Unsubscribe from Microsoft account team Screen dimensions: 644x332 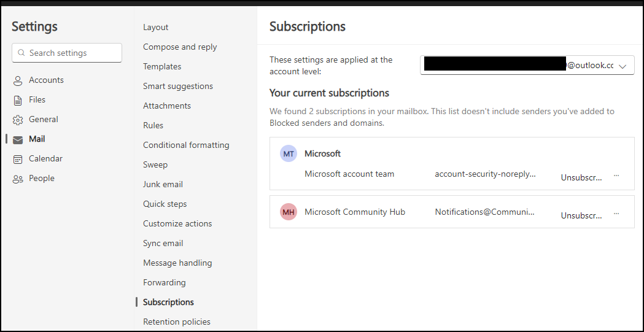(581, 178)
